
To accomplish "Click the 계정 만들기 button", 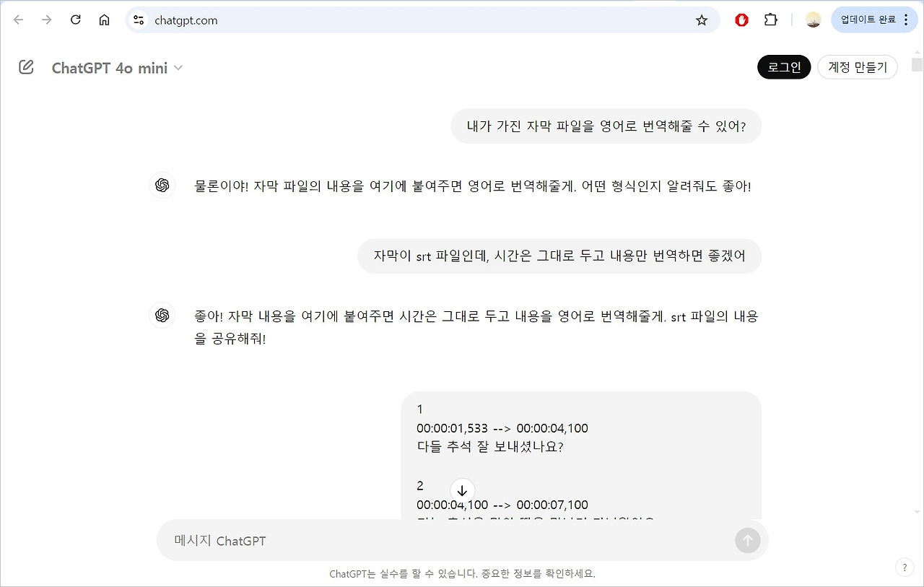I will [x=858, y=67].
